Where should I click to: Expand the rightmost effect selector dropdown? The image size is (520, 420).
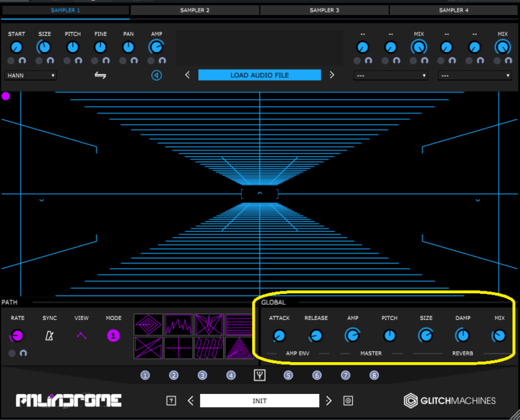(474, 75)
